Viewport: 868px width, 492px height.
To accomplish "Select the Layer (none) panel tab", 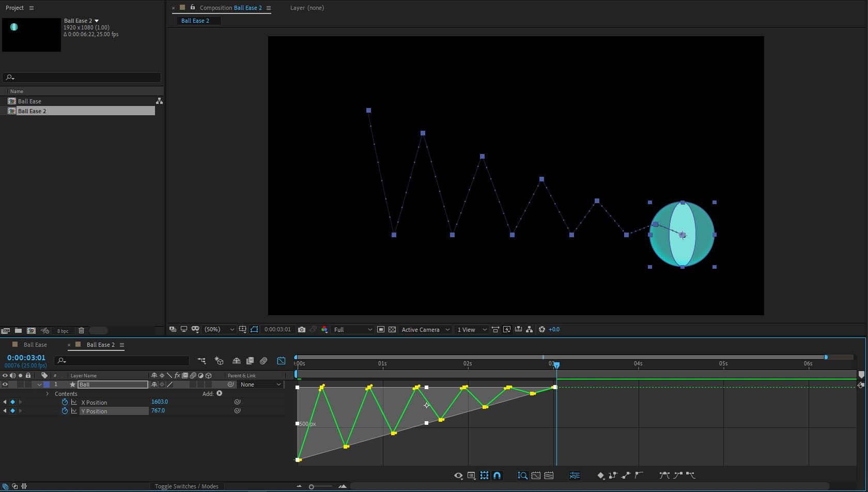I will click(x=307, y=8).
